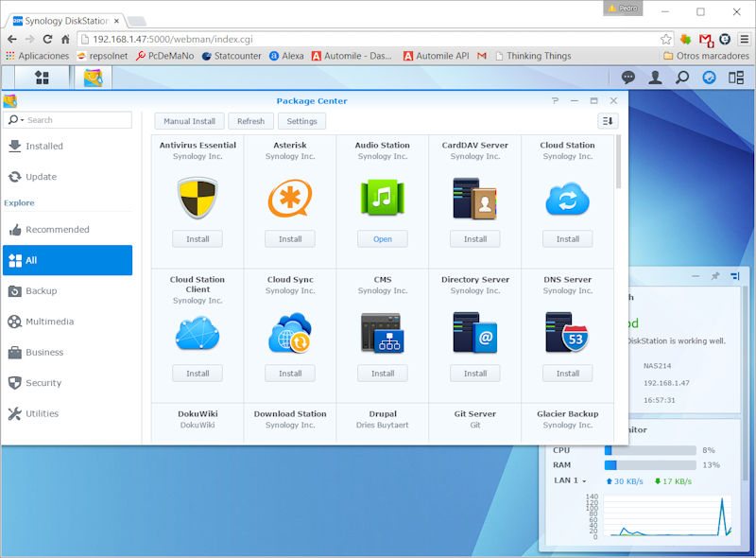Click the Manual Install button
The height and width of the screenshot is (558, 756).
pyautogui.click(x=190, y=121)
